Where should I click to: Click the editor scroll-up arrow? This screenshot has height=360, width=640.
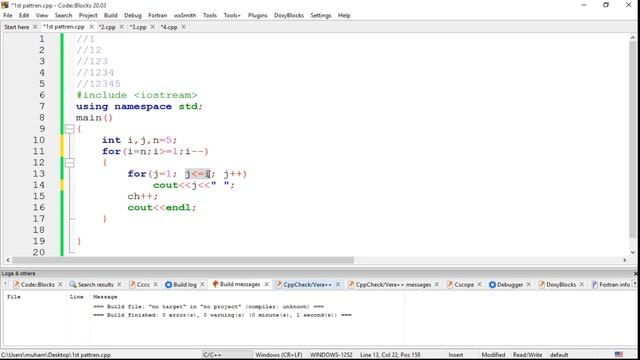click(x=633, y=38)
